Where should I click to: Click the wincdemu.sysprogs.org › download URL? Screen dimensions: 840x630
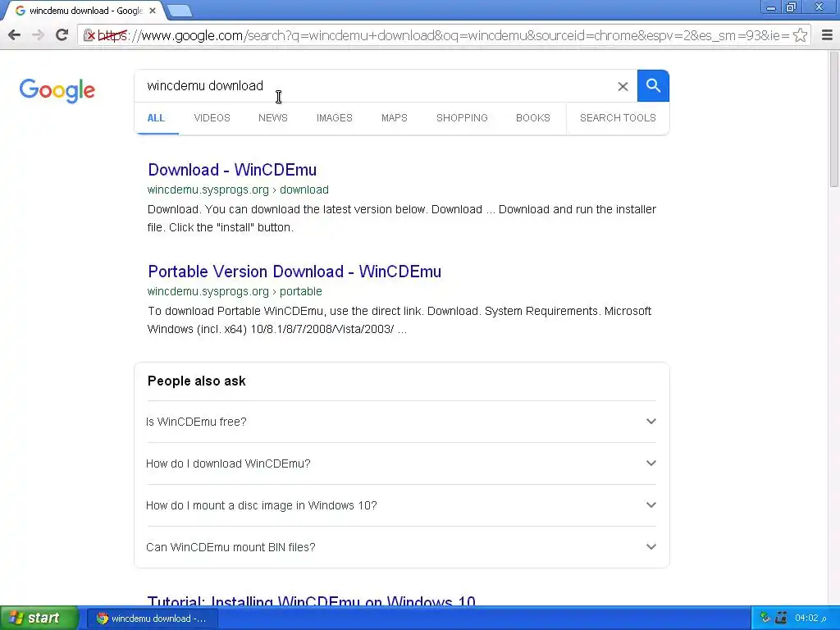(x=238, y=189)
